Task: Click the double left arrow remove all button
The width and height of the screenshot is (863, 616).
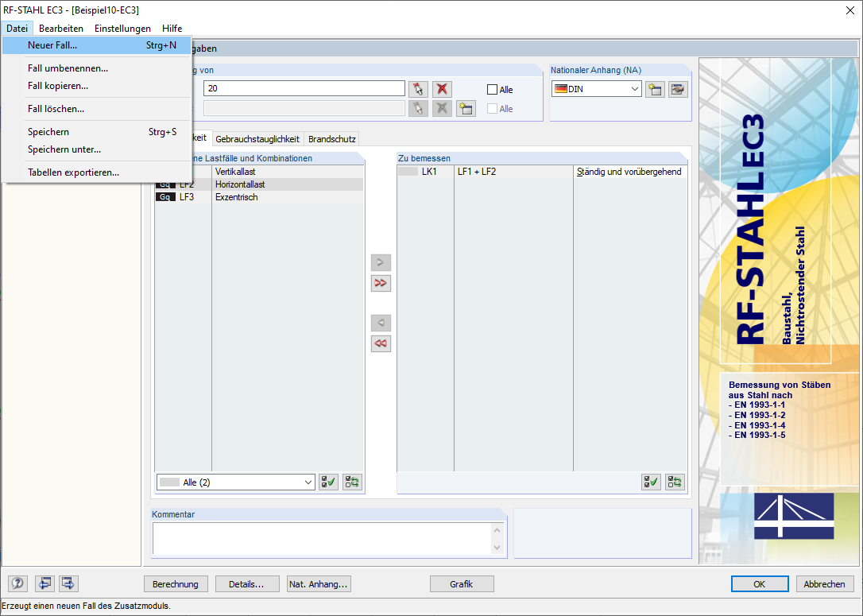Action: click(x=381, y=343)
